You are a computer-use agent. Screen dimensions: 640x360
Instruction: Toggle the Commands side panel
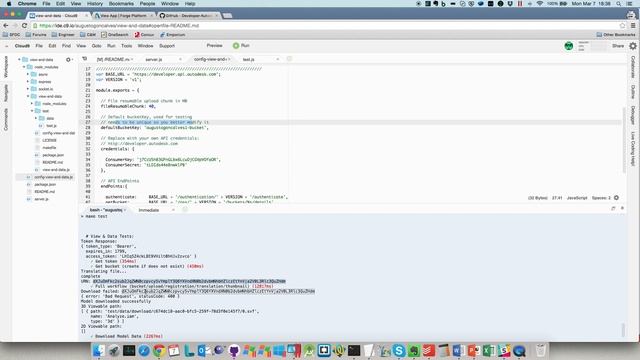pos(6,119)
